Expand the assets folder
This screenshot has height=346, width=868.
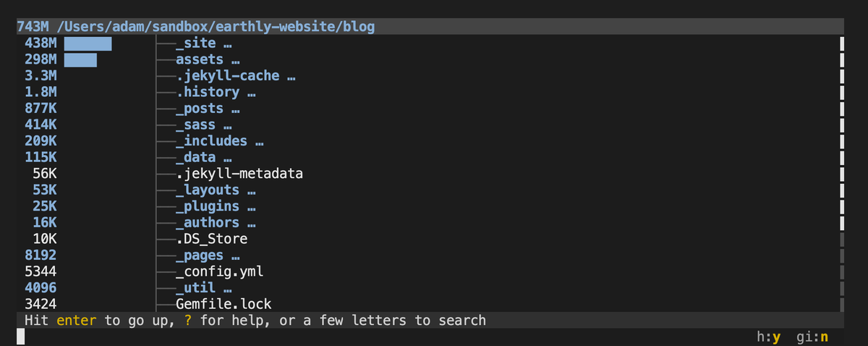tap(200, 59)
